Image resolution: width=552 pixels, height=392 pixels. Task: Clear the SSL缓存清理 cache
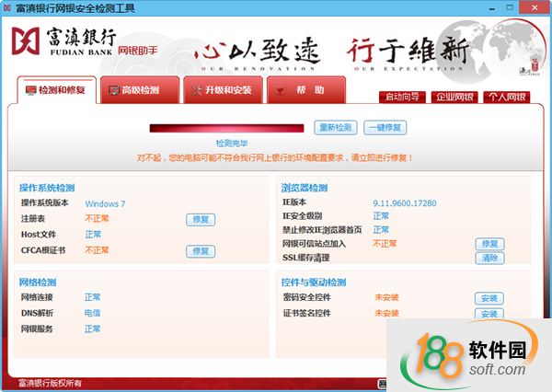point(489,259)
